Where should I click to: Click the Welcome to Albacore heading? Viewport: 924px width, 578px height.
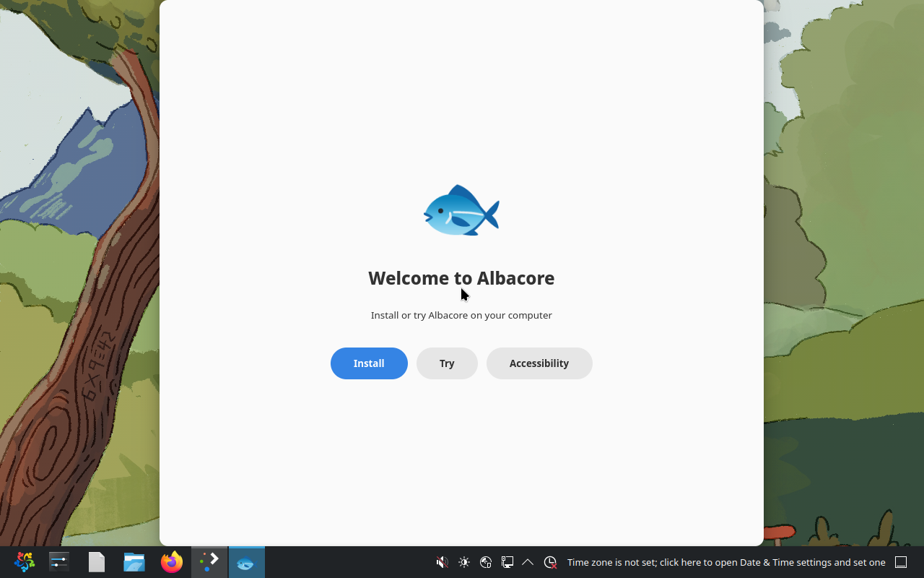(x=461, y=278)
